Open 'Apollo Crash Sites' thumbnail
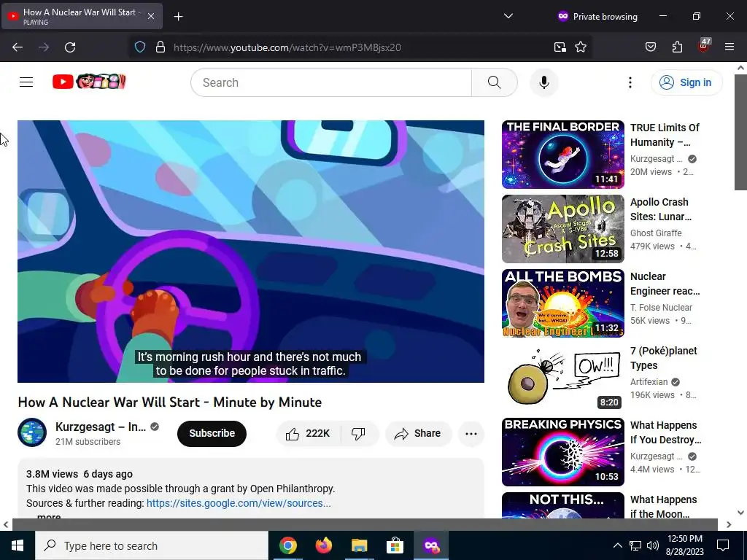The width and height of the screenshot is (747, 560). point(562,228)
